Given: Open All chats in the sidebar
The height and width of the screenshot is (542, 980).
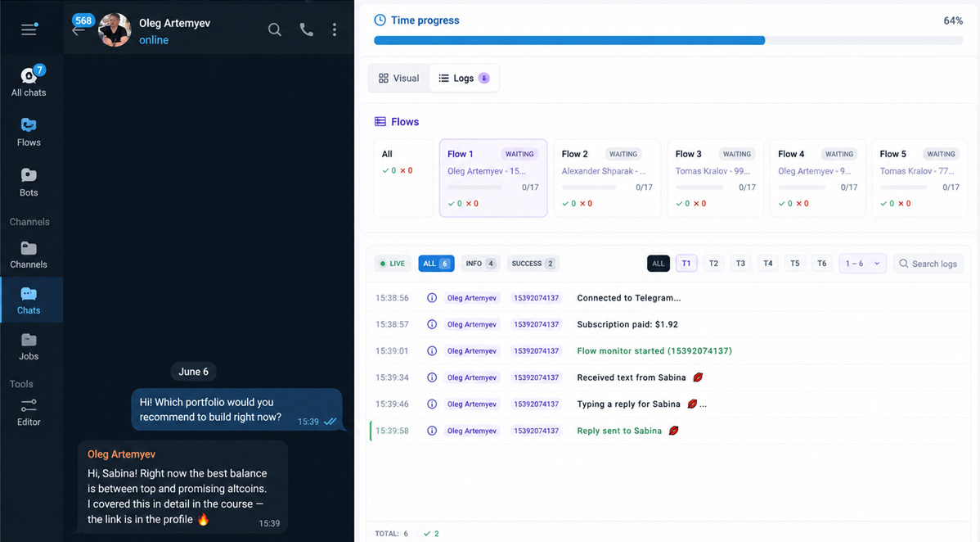Looking at the screenshot, I should pos(29,82).
